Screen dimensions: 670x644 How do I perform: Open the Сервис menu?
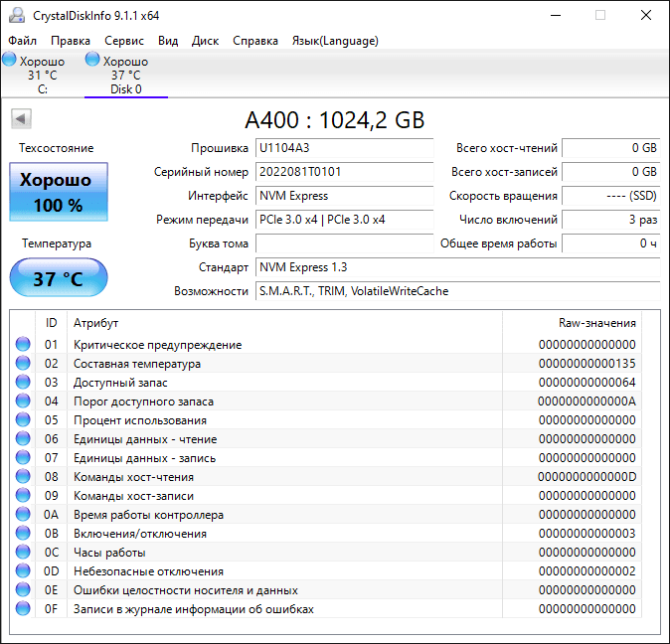[x=124, y=41]
